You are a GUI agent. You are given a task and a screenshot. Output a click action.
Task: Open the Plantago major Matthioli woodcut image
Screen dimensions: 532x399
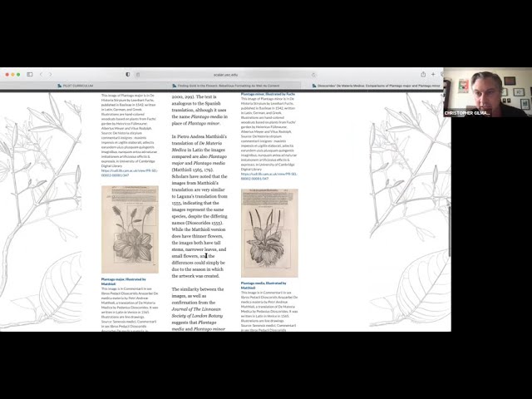click(130, 229)
